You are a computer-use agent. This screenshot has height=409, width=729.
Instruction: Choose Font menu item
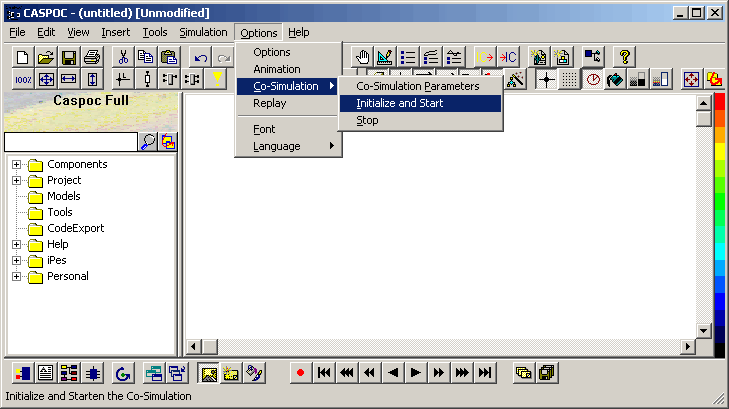coord(288,129)
